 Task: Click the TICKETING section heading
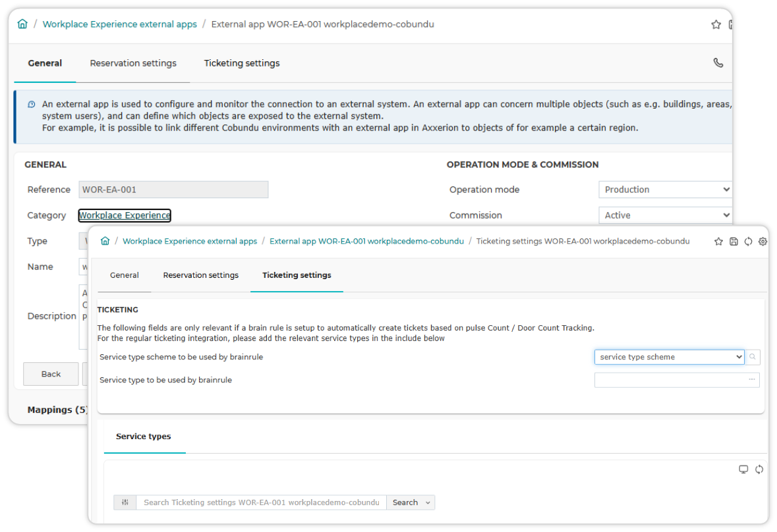click(x=118, y=310)
